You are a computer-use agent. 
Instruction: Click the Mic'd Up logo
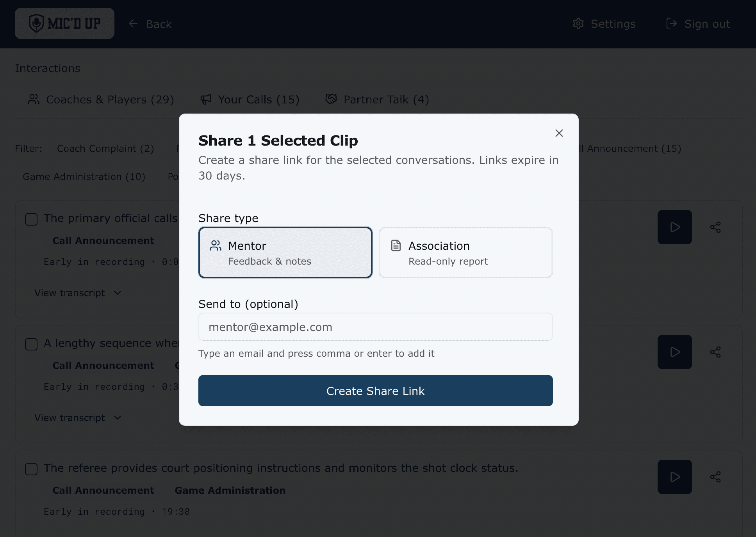coord(64,23)
